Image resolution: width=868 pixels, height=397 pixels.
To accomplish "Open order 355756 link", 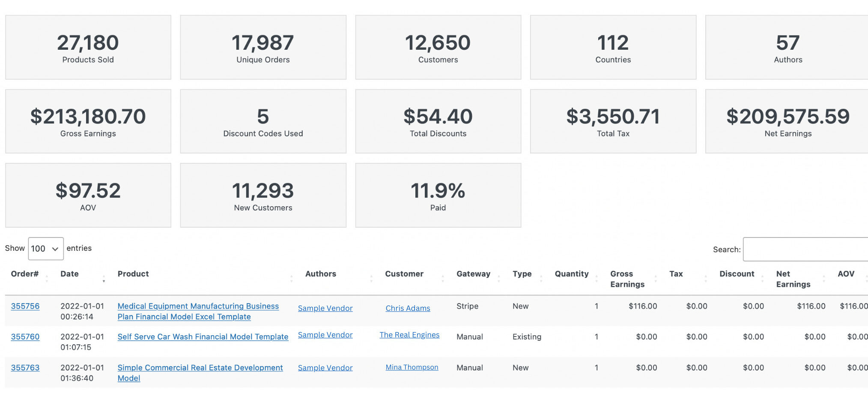I will (25, 306).
